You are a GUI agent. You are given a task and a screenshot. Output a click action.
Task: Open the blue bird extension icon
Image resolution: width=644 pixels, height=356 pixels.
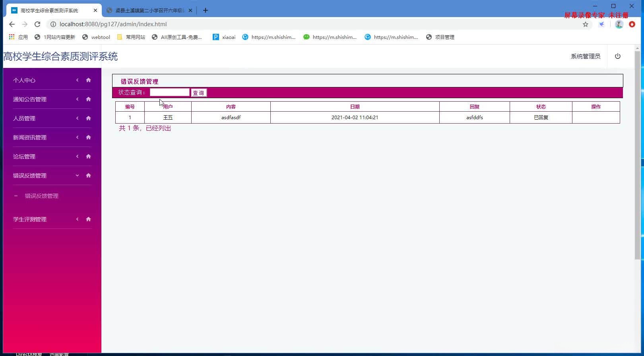click(602, 24)
